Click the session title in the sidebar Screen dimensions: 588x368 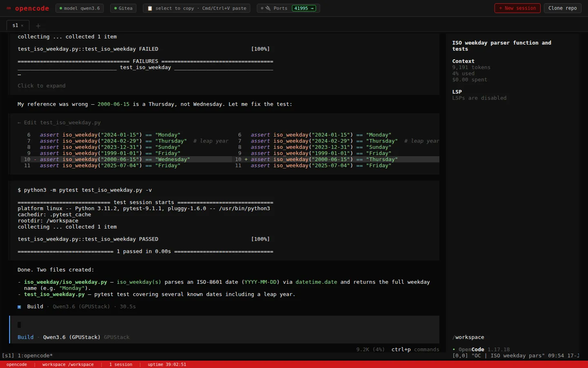pos(501,46)
